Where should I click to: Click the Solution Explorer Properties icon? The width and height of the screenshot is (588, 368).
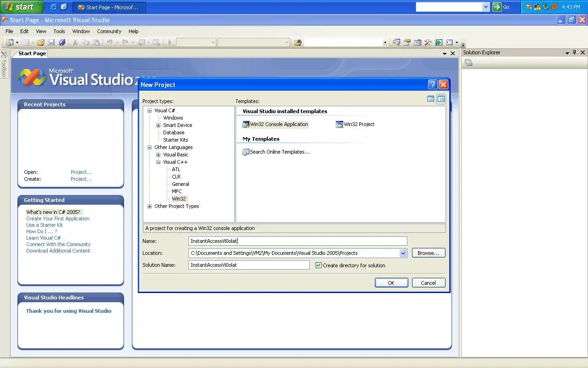(469, 63)
